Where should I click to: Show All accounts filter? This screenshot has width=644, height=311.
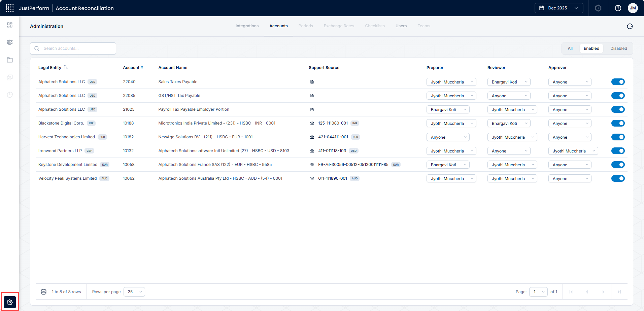[570, 48]
